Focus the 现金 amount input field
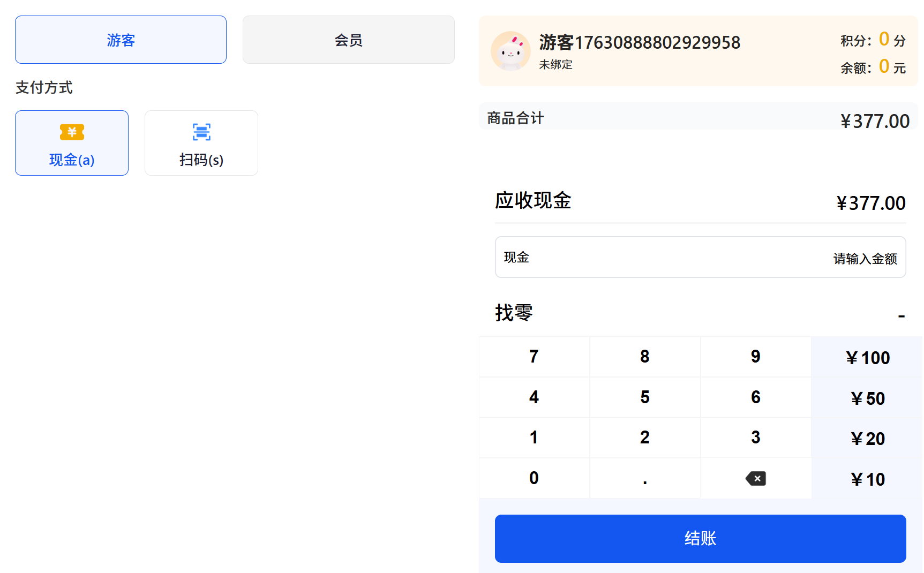924x573 pixels. pos(700,258)
